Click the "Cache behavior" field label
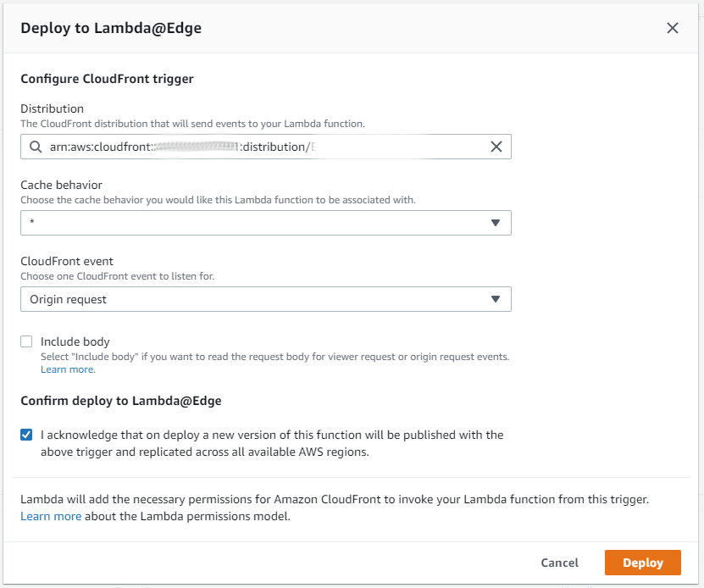This screenshot has width=704, height=588. click(61, 185)
